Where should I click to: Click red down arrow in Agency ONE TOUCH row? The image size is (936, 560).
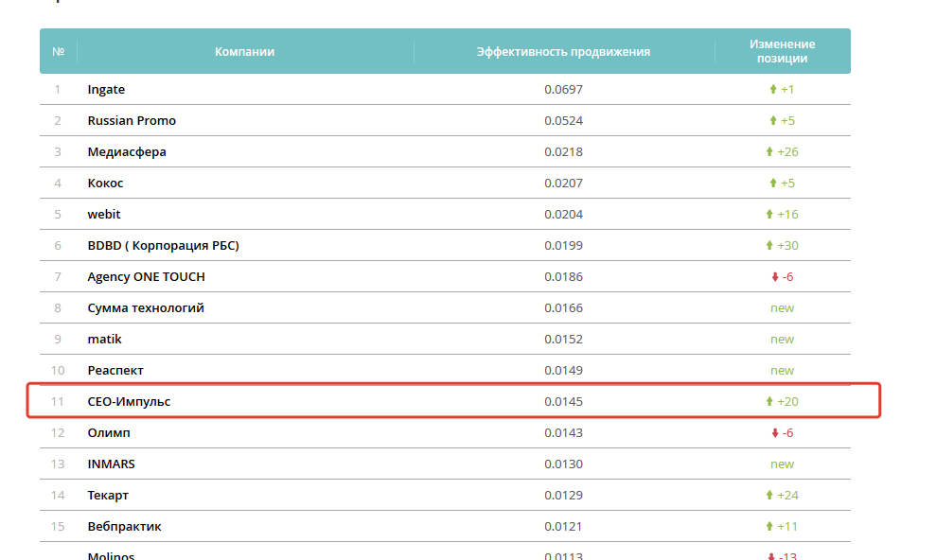[x=775, y=277]
